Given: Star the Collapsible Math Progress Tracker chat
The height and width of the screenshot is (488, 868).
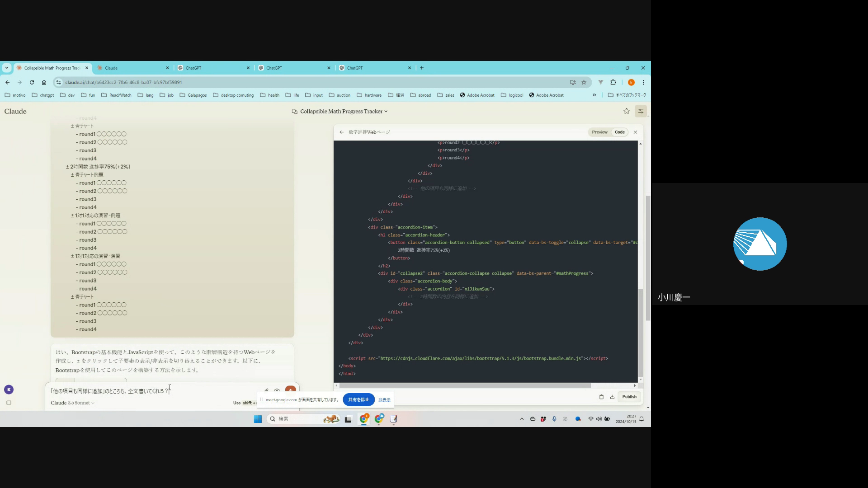Looking at the screenshot, I should point(626,111).
